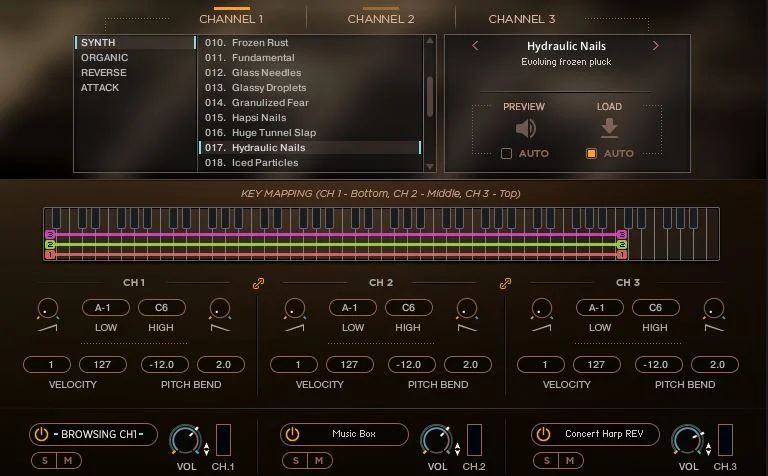The height and width of the screenshot is (476, 768).
Task: Click the link icon between CH 1 and CH 2
Action: pos(258,284)
